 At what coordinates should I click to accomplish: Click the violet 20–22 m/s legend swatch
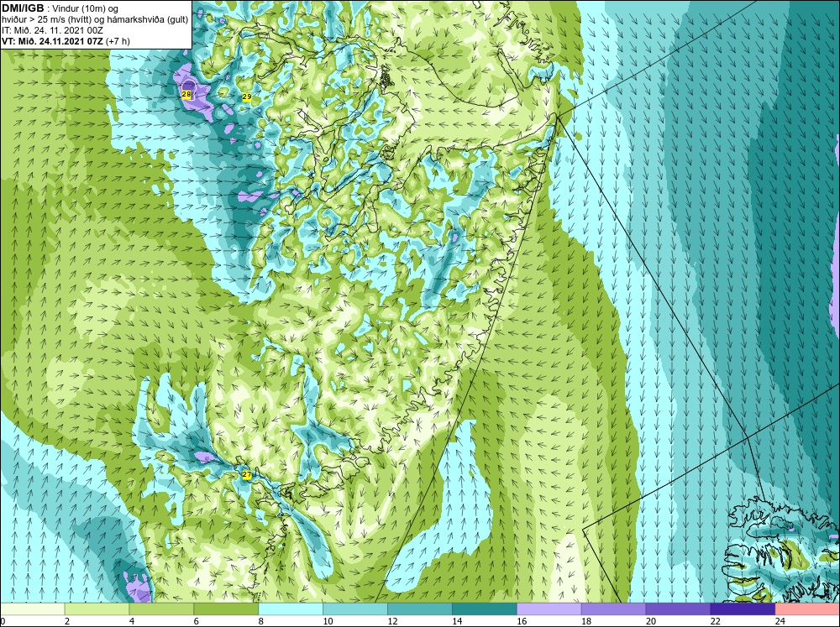(678, 609)
